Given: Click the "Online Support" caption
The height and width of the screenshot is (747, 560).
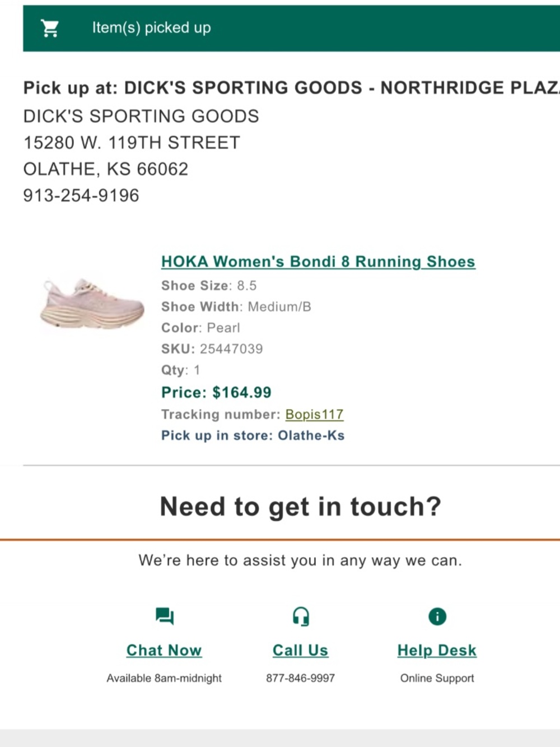Looking at the screenshot, I should tap(437, 678).
